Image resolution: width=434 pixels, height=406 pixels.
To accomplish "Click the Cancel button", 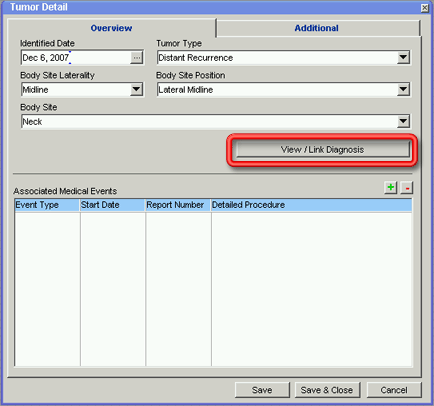I will tap(394, 390).
